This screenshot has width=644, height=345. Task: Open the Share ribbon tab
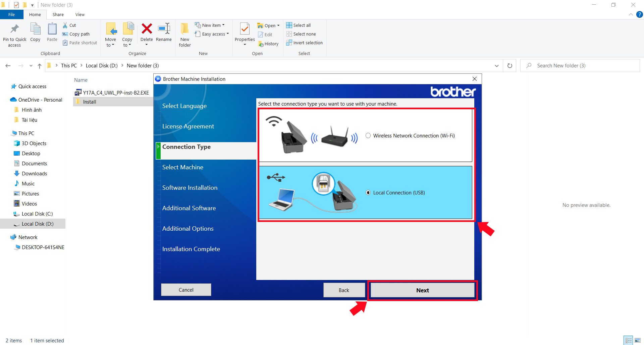pos(58,14)
